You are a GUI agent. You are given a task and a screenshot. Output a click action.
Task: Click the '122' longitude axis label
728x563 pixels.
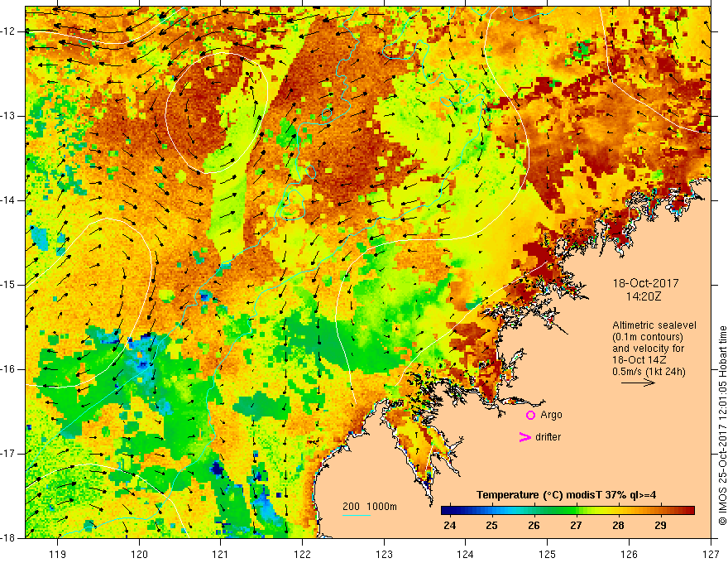click(x=302, y=554)
